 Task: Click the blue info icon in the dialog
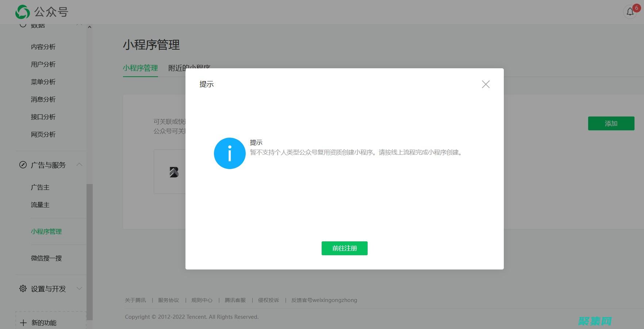[x=229, y=153]
